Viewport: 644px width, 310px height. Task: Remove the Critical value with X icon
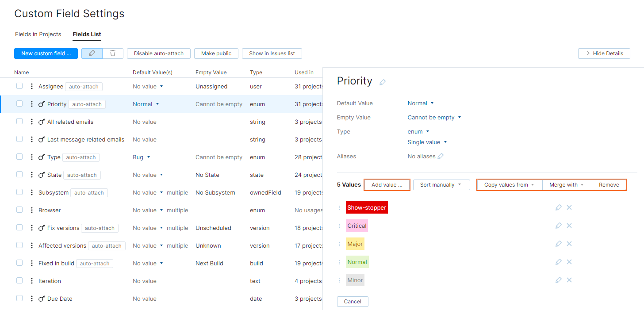[x=569, y=226]
